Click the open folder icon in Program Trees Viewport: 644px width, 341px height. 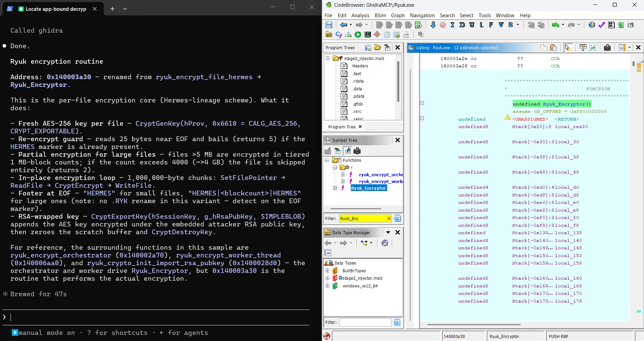(378, 48)
